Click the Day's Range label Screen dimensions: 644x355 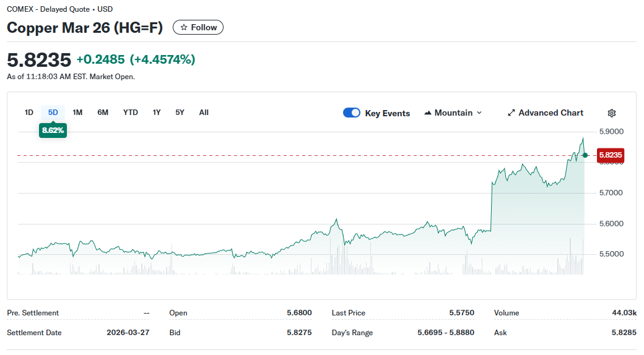coord(352,333)
